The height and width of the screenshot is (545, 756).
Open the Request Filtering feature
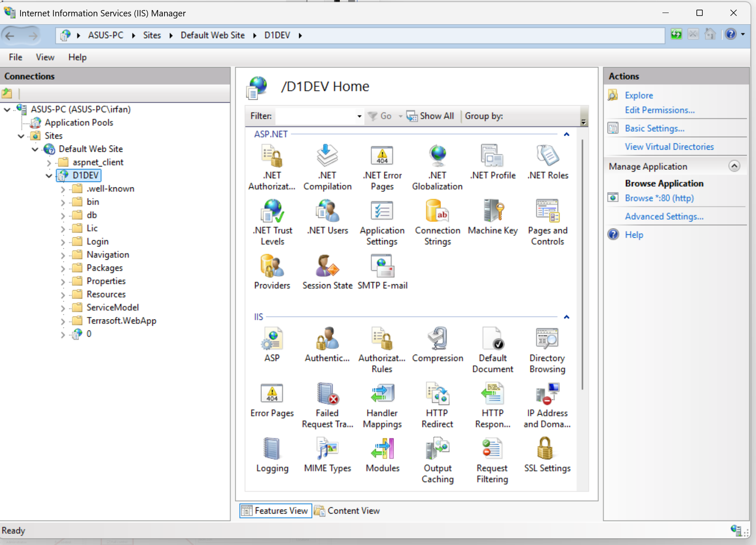pyautogui.click(x=492, y=449)
